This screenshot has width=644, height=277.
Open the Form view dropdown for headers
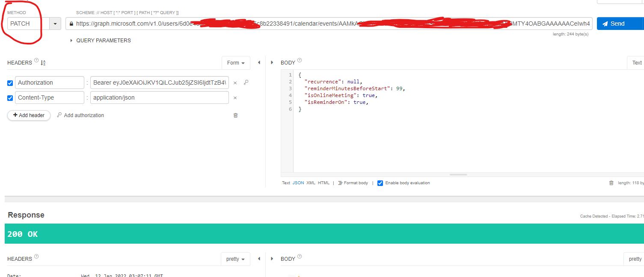pos(236,63)
